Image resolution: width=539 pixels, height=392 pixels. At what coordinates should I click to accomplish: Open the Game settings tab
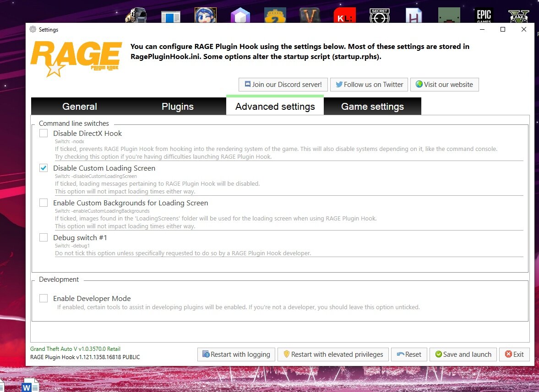point(372,107)
